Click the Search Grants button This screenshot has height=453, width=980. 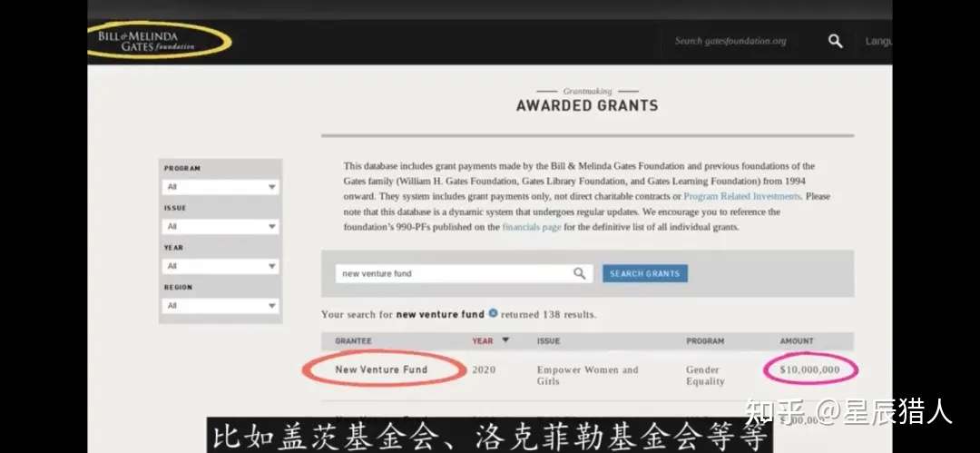coord(645,273)
